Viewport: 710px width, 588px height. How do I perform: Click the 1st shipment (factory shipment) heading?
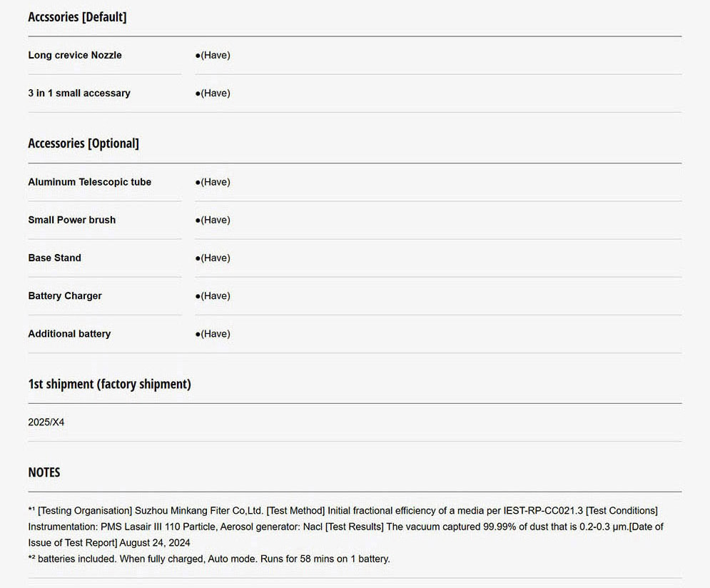coord(109,384)
